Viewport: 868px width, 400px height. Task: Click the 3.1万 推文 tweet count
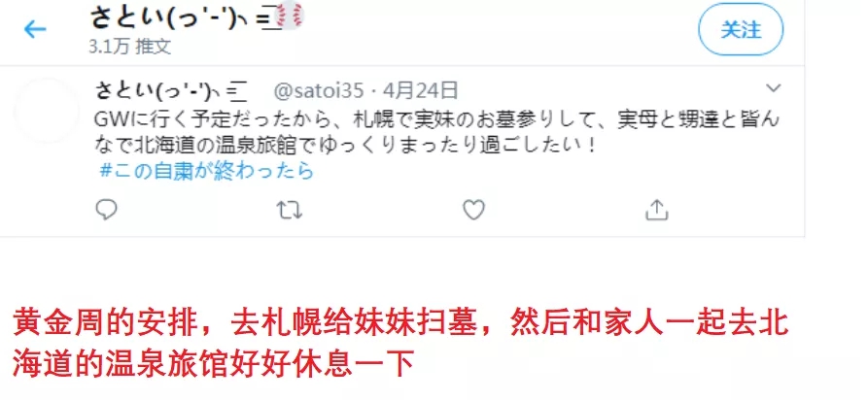pyautogui.click(x=129, y=47)
